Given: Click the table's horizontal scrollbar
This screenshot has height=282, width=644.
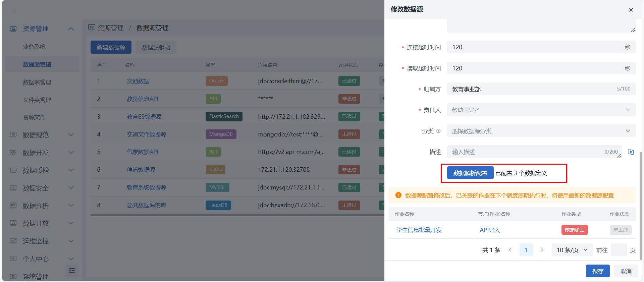Looking at the screenshot, I should click(237, 215).
